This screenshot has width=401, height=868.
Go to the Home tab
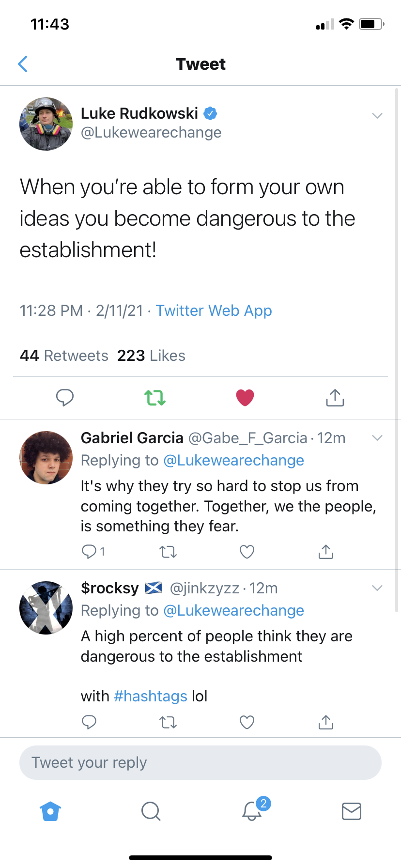(x=50, y=811)
